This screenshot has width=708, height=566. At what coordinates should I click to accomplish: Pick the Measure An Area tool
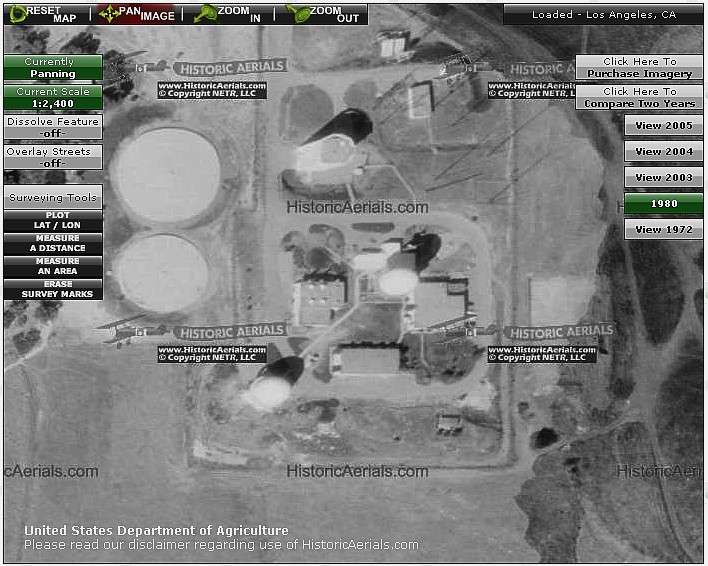coord(53,266)
